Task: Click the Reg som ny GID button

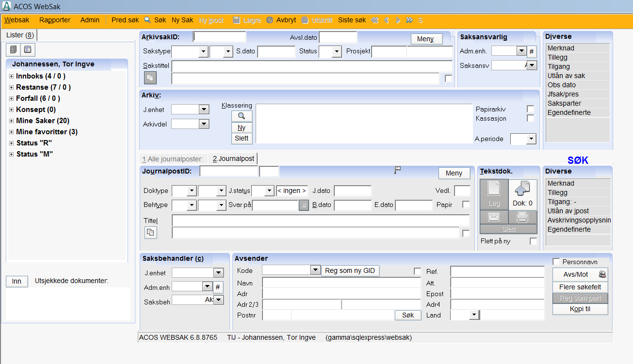Action: (x=350, y=271)
